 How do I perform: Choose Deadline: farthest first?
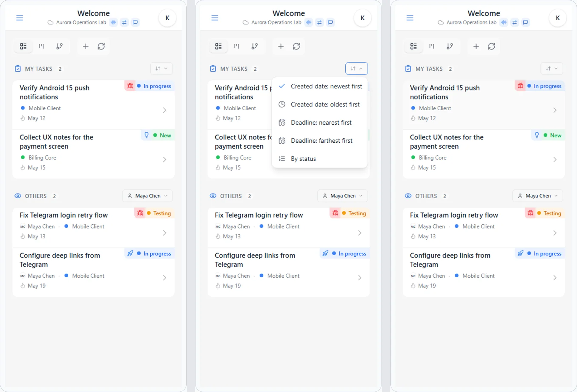click(320, 141)
